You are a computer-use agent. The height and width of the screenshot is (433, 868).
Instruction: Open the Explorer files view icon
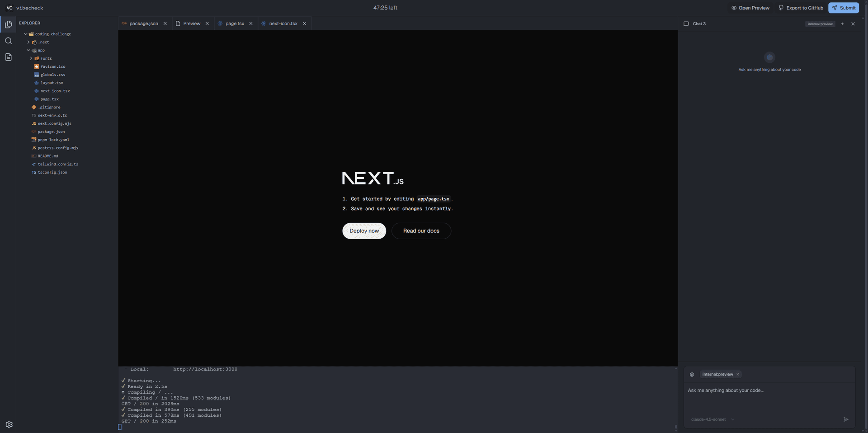point(8,24)
